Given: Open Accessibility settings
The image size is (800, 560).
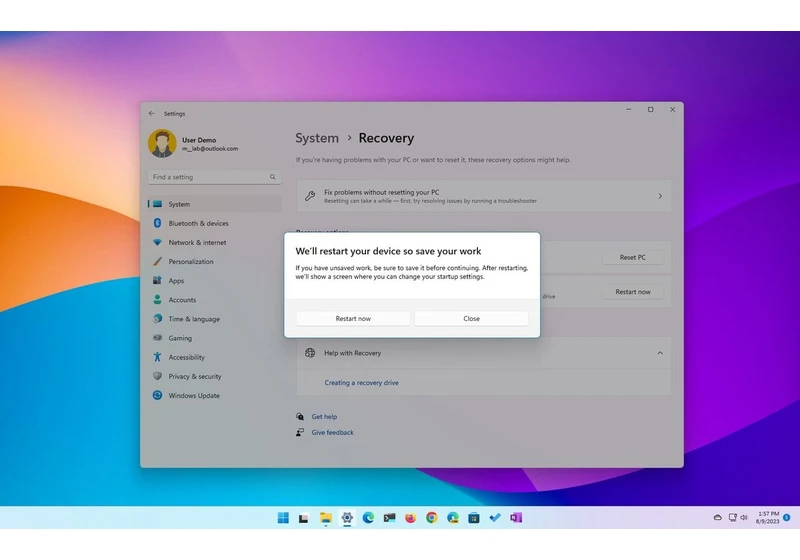Looking at the screenshot, I should [x=214, y=357].
